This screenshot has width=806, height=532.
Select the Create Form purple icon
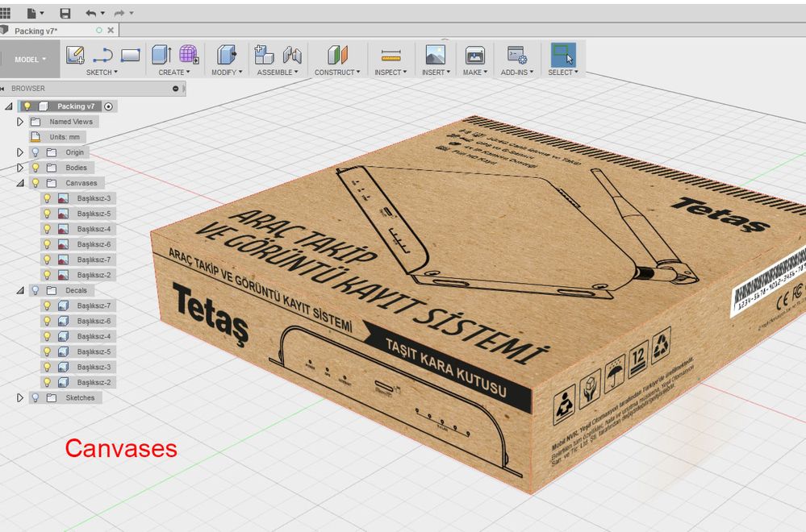(189, 55)
